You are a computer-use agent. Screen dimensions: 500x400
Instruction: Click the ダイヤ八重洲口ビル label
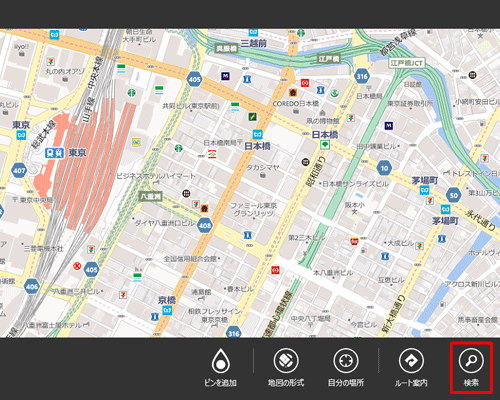(x=165, y=223)
